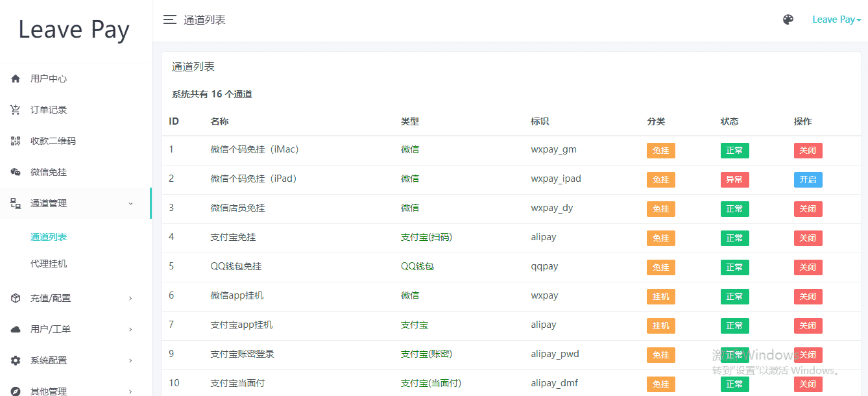
Task: Select the name 支付宝app挂机
Action: (242, 325)
